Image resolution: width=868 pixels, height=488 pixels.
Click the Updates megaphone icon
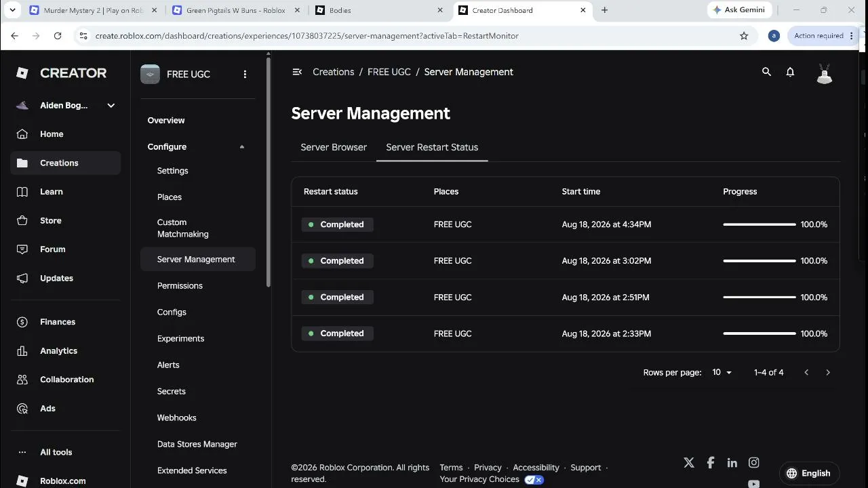pos(22,278)
